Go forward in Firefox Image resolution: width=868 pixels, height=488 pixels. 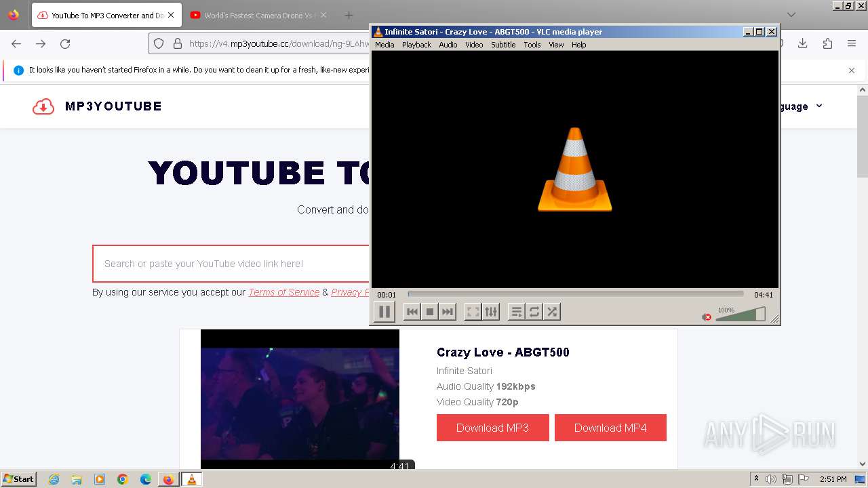[x=41, y=43]
